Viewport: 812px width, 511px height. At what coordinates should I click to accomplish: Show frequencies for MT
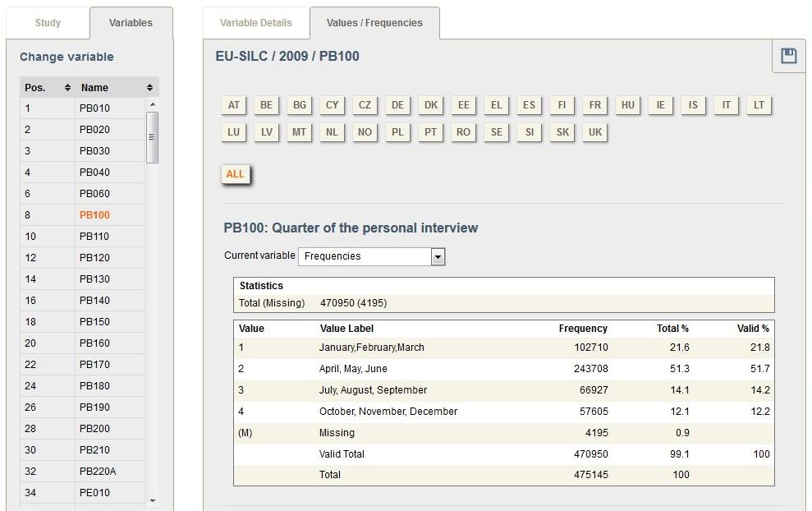click(300, 131)
